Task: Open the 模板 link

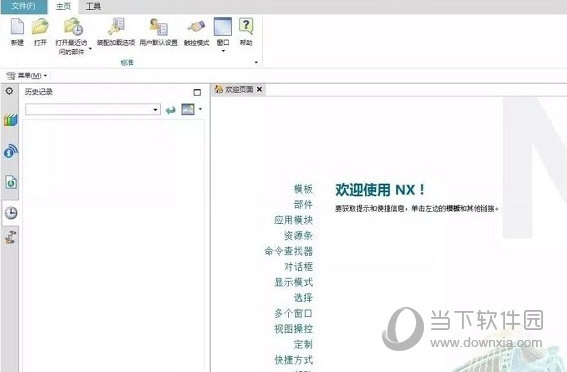Action: coord(303,189)
